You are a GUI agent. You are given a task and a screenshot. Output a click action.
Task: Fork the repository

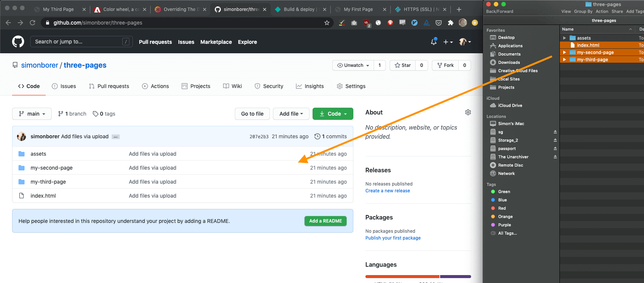click(445, 65)
